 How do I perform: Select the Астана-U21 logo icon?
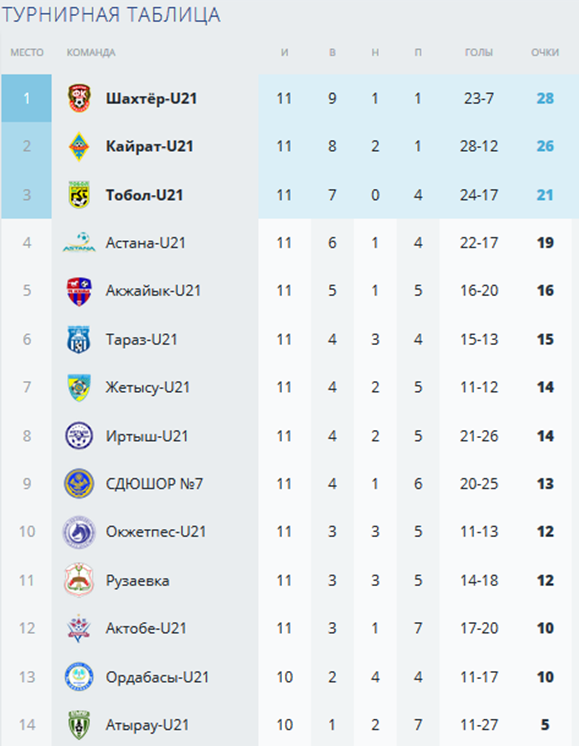pyautogui.click(x=79, y=243)
